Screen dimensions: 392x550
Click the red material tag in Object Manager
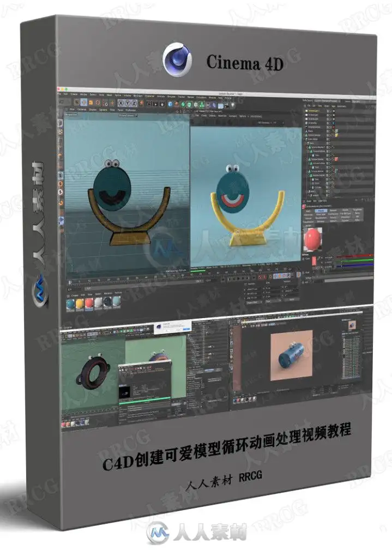coord(336,159)
